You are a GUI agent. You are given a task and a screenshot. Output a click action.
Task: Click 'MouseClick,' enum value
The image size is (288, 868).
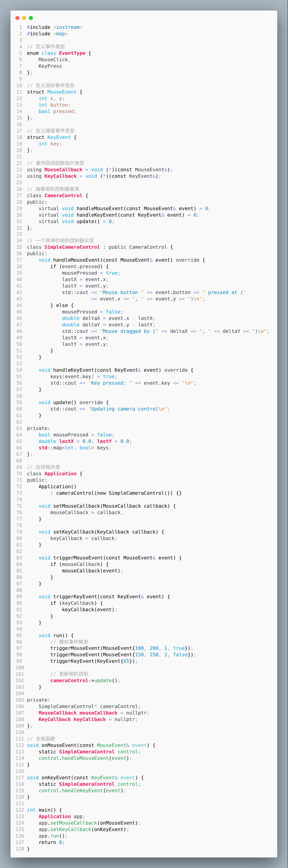[x=55, y=60]
